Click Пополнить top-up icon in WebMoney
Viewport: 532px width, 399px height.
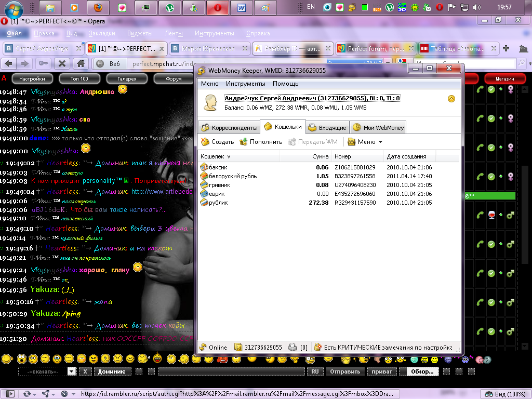click(x=243, y=142)
